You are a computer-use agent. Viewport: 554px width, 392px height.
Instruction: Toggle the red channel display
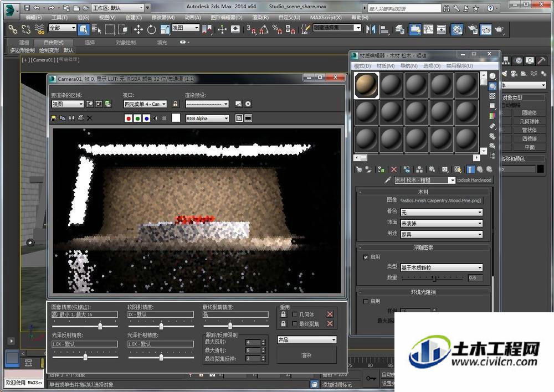coord(129,118)
